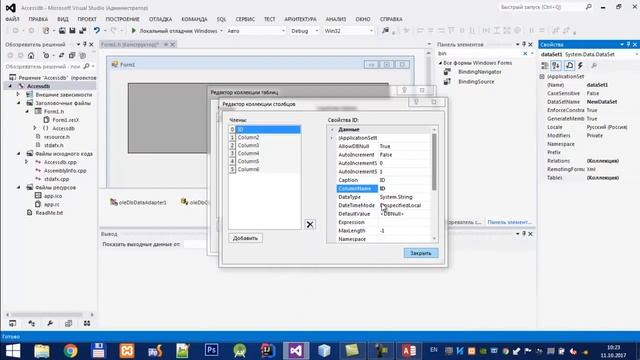Image resolution: width=640 pixels, height=360 pixels.
Task: Click the Caption property row
Action: [383, 180]
